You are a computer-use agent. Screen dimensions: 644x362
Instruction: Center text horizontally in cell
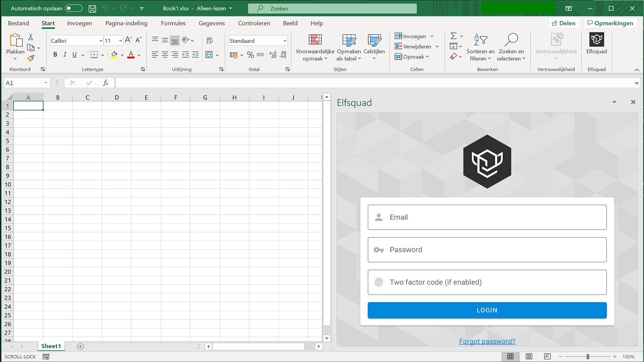click(165, 55)
